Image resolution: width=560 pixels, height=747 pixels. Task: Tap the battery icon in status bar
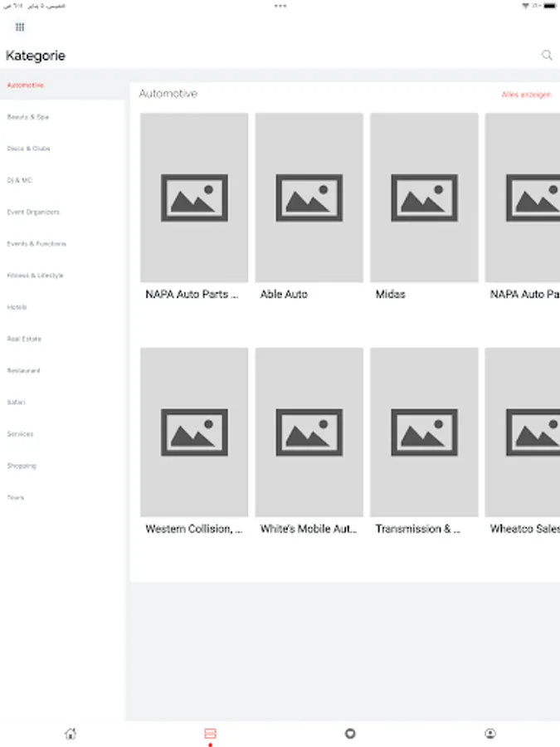549,6
